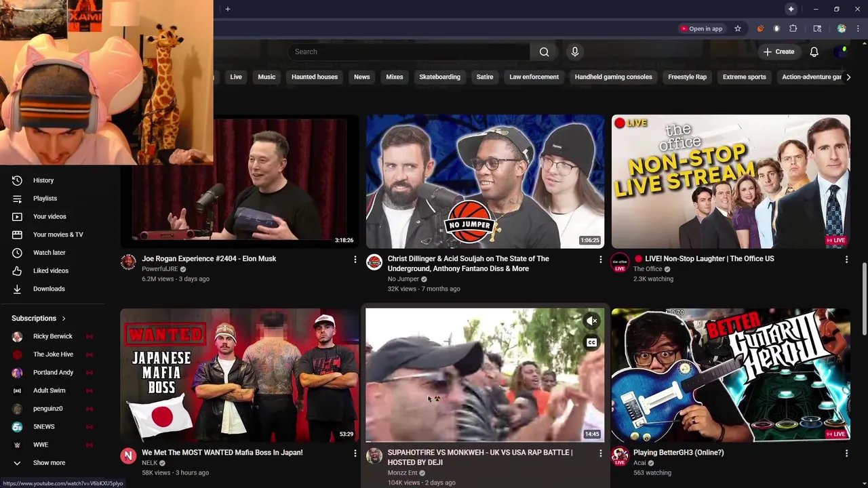This screenshot has width=868, height=488.
Task: Open Acai channel live avatar
Action: [620, 457]
